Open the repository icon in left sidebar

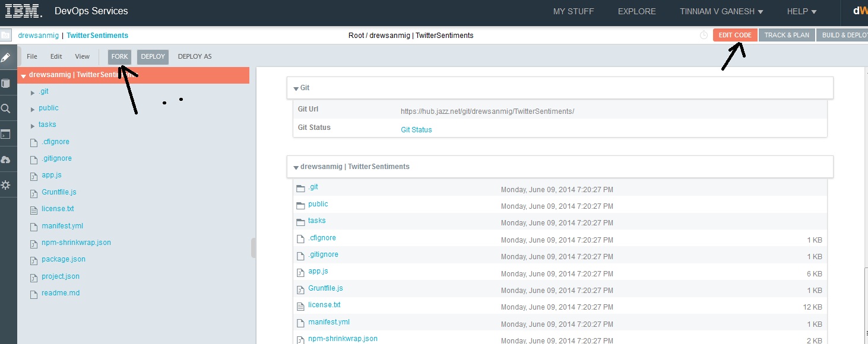pos(6,84)
